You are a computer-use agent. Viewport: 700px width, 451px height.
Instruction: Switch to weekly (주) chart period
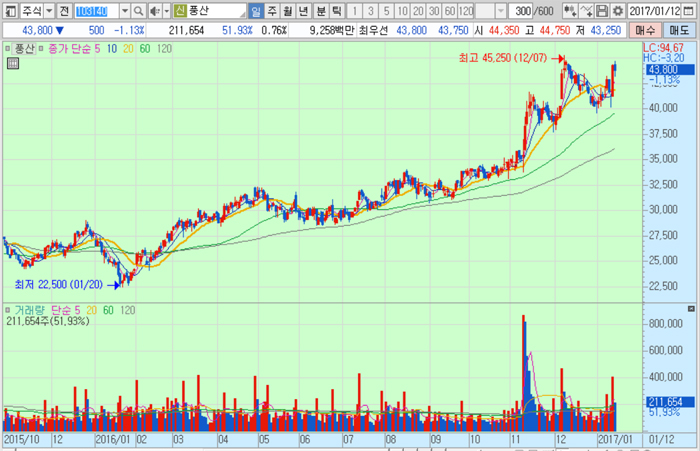[272, 10]
